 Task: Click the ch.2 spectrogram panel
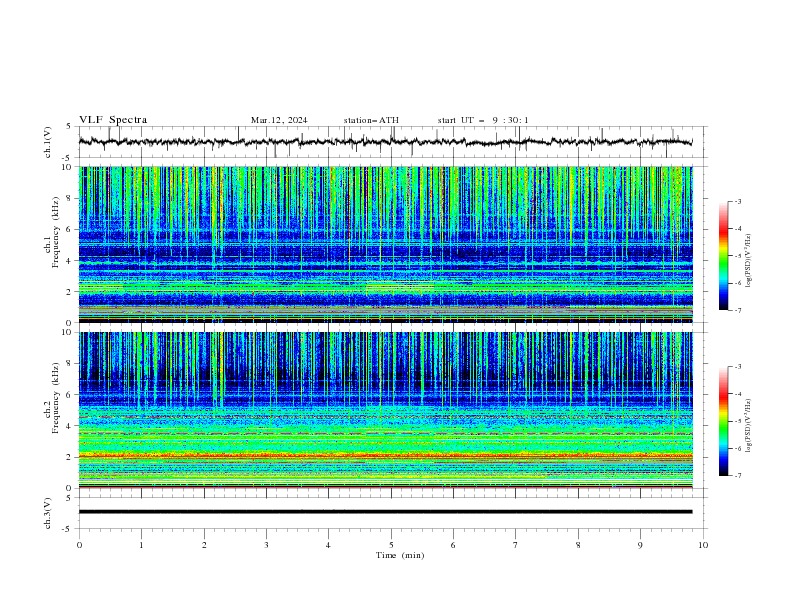pyautogui.click(x=385, y=410)
